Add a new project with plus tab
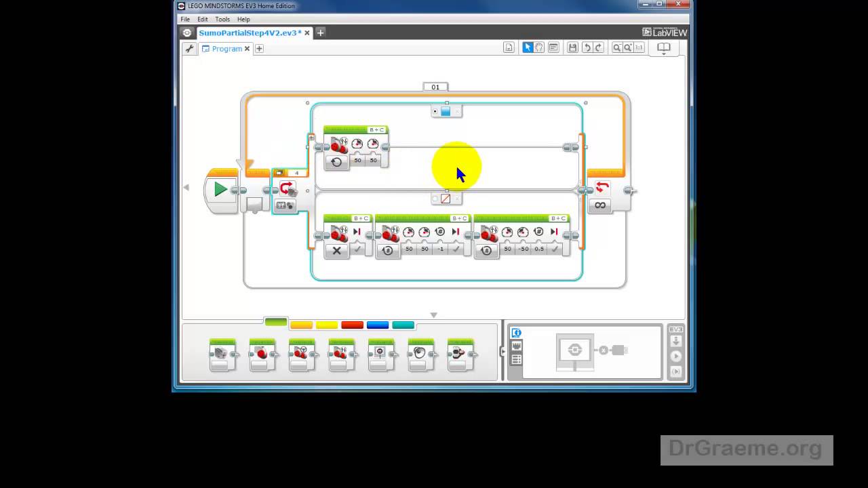The width and height of the screenshot is (868, 488). click(x=321, y=33)
